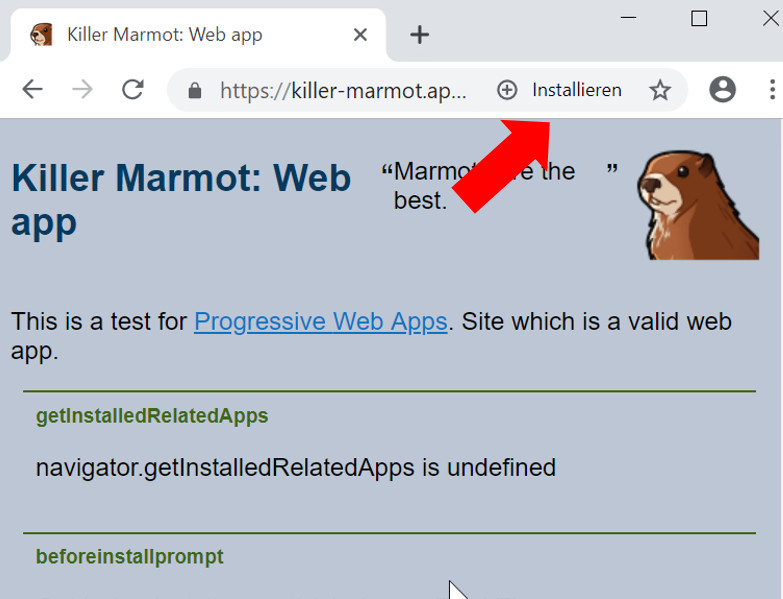Open a new tab with plus button

(x=419, y=35)
